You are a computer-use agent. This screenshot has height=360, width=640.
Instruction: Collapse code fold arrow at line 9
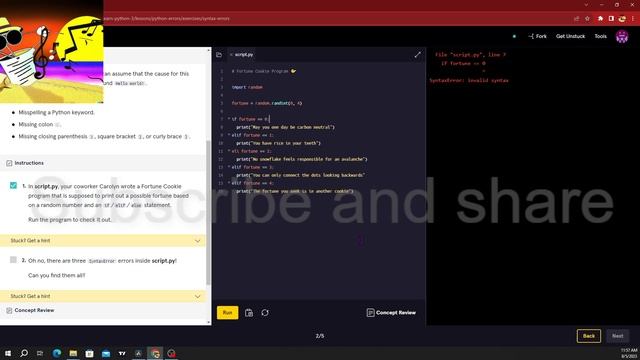(x=229, y=135)
